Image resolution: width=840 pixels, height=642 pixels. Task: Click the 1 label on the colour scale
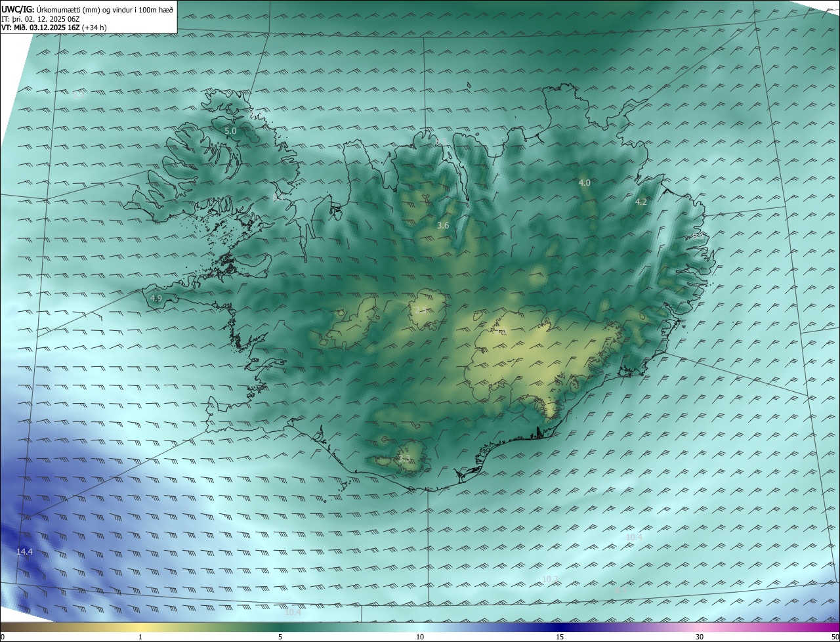tap(140, 637)
